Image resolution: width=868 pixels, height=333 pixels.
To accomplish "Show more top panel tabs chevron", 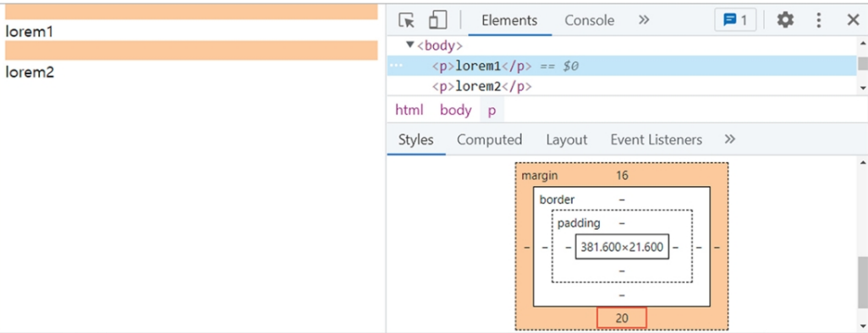I will 643,20.
